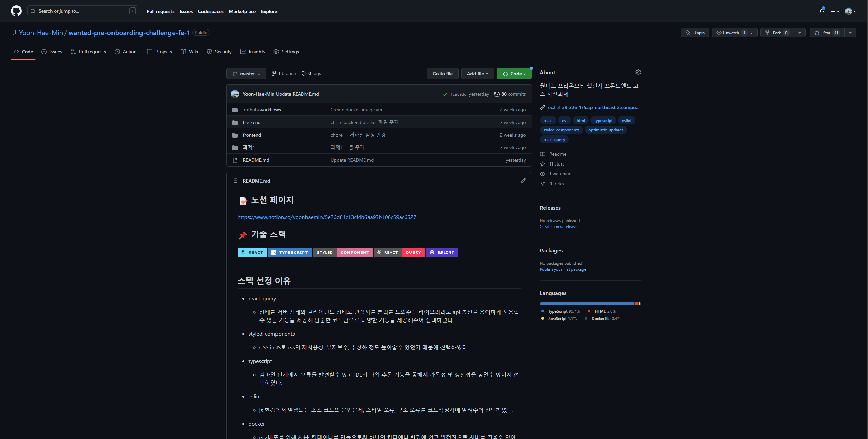The image size is (868, 439).
Task: Open the Notion page link
Action: [x=326, y=217]
